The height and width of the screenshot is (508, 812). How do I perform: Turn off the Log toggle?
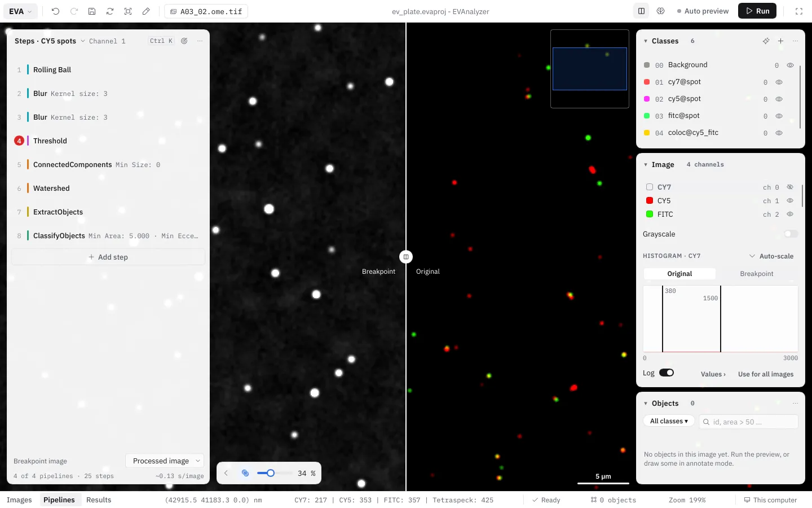(x=667, y=373)
